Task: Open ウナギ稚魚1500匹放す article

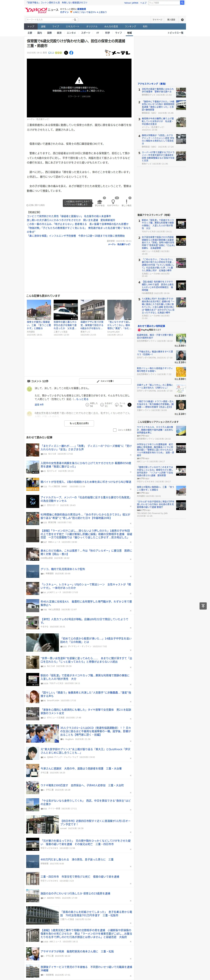Action: tap(82, 785)
